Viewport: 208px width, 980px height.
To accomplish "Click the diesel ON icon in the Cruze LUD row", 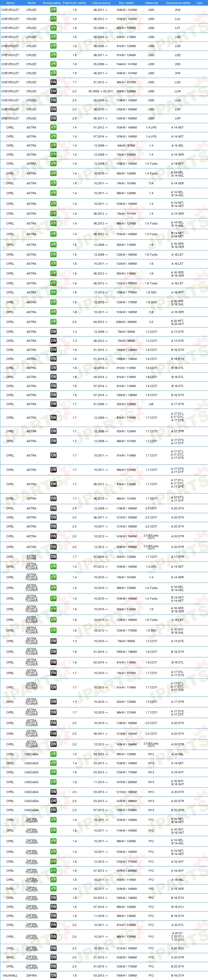I will tap(53, 82).
